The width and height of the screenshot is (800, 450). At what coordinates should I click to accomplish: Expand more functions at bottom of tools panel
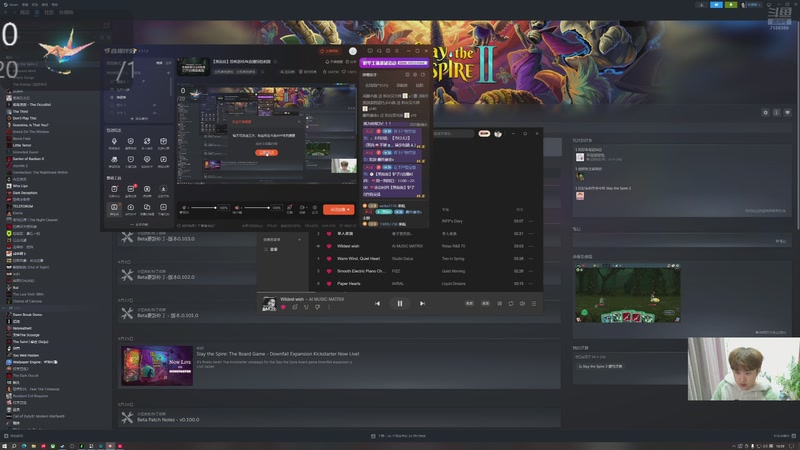(139, 224)
